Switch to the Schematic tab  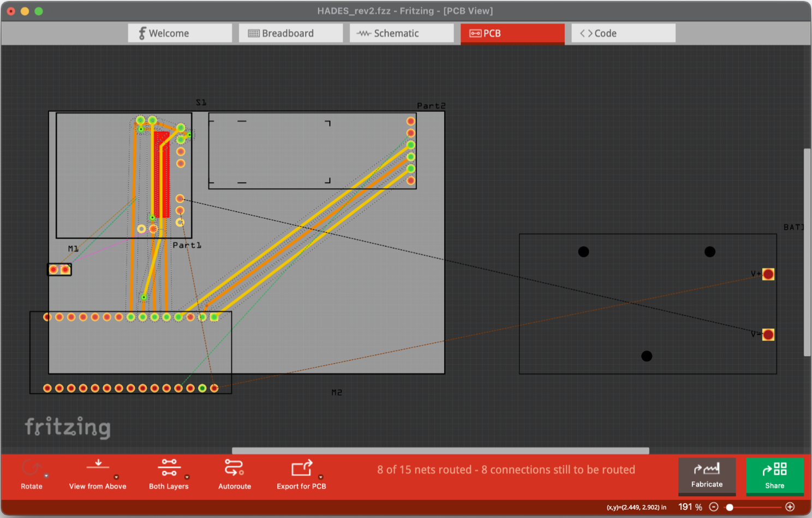tap(401, 33)
